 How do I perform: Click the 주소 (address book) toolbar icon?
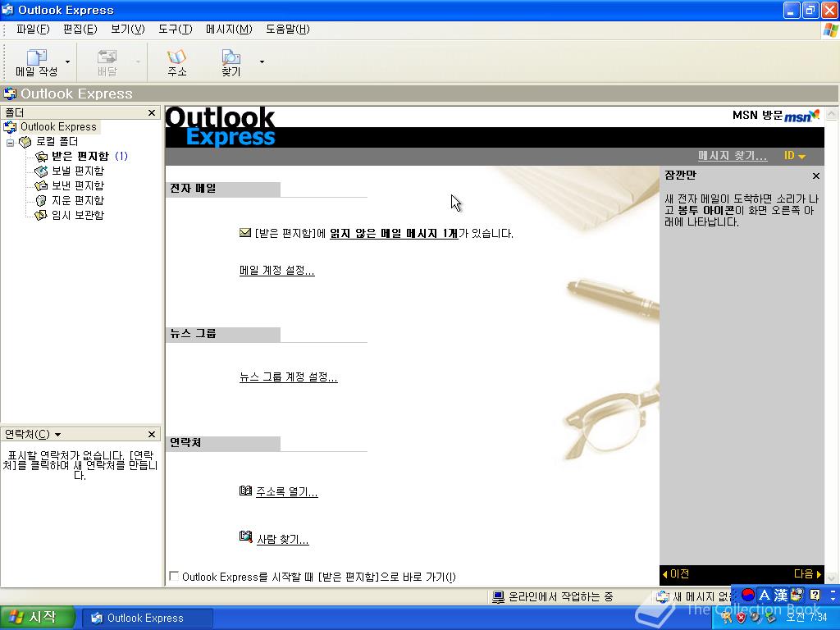pos(176,57)
